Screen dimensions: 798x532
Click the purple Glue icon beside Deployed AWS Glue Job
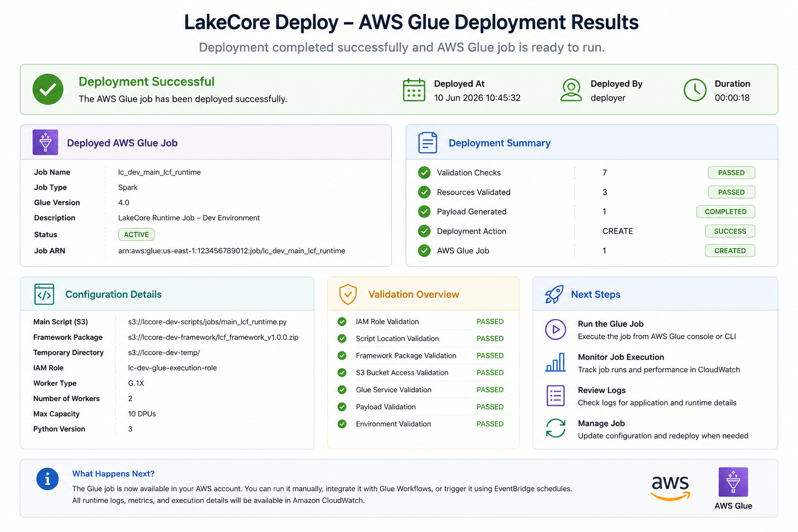pyautogui.click(x=45, y=142)
